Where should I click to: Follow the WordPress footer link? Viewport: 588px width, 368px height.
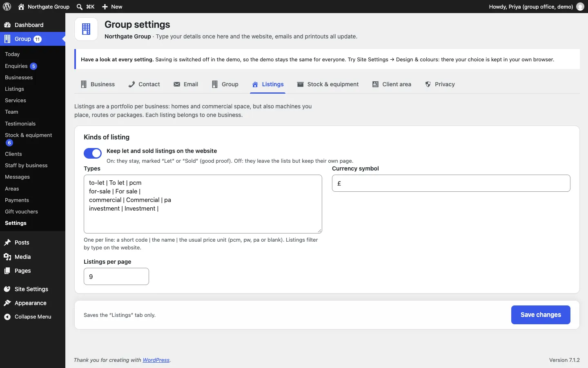pos(156,360)
